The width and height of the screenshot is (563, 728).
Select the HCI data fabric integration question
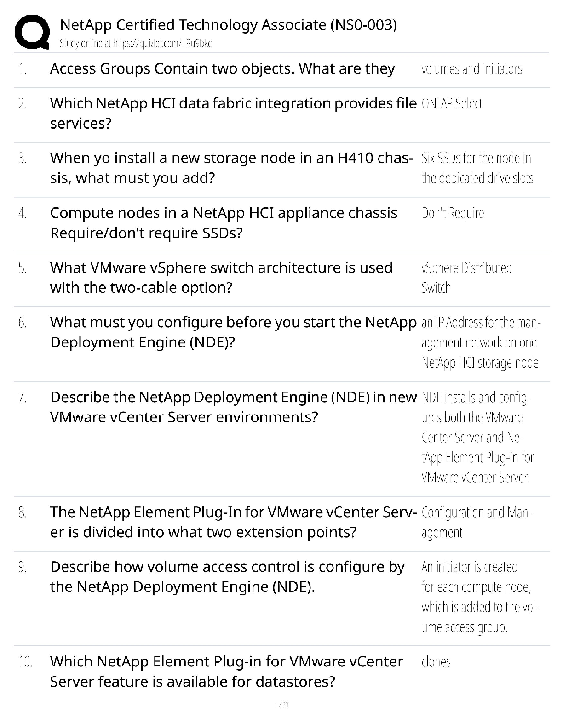(x=233, y=113)
